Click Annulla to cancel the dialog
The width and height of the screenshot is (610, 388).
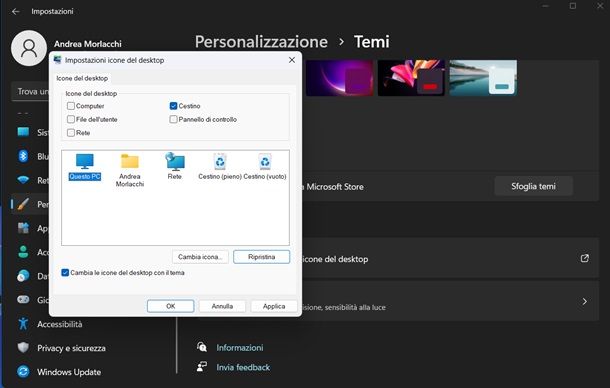pyautogui.click(x=222, y=306)
